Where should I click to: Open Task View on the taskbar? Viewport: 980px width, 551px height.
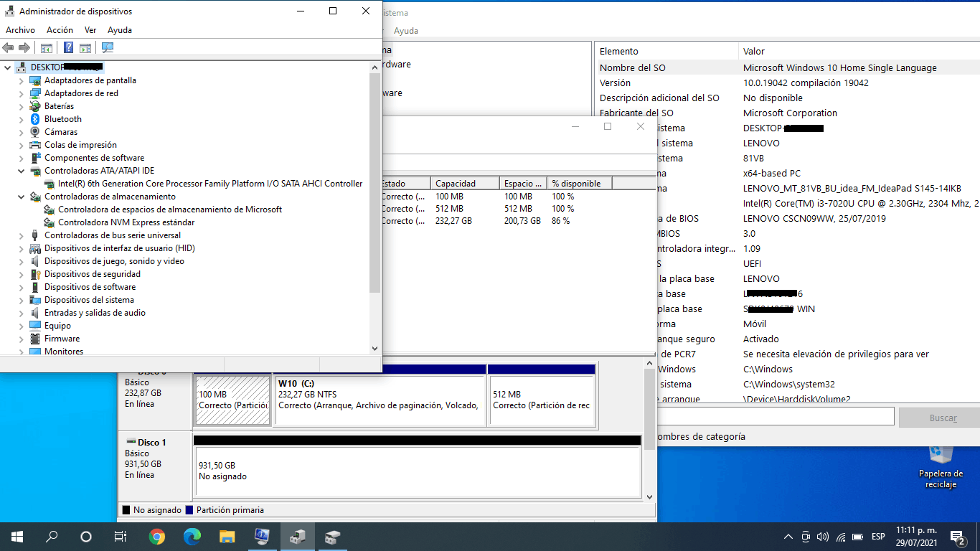pos(121,536)
